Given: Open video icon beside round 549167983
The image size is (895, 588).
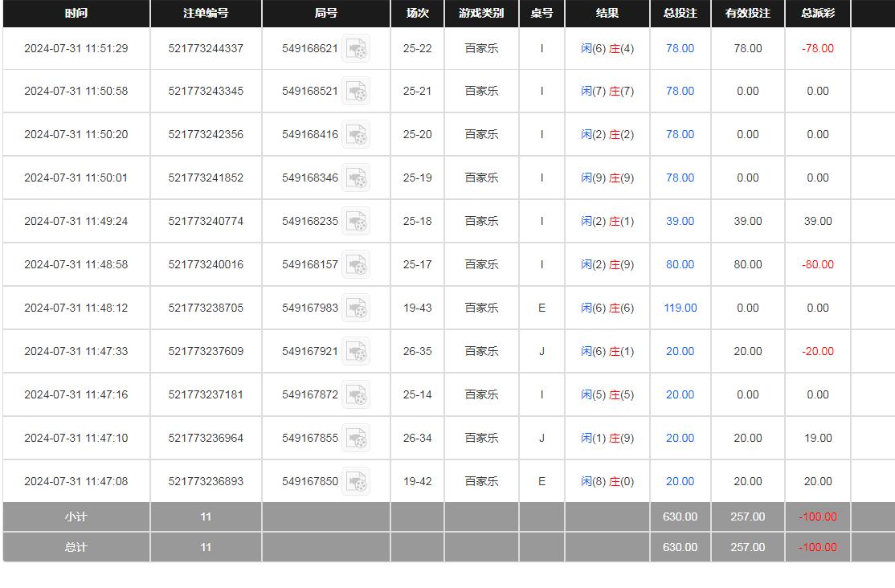Looking at the screenshot, I should [356, 308].
